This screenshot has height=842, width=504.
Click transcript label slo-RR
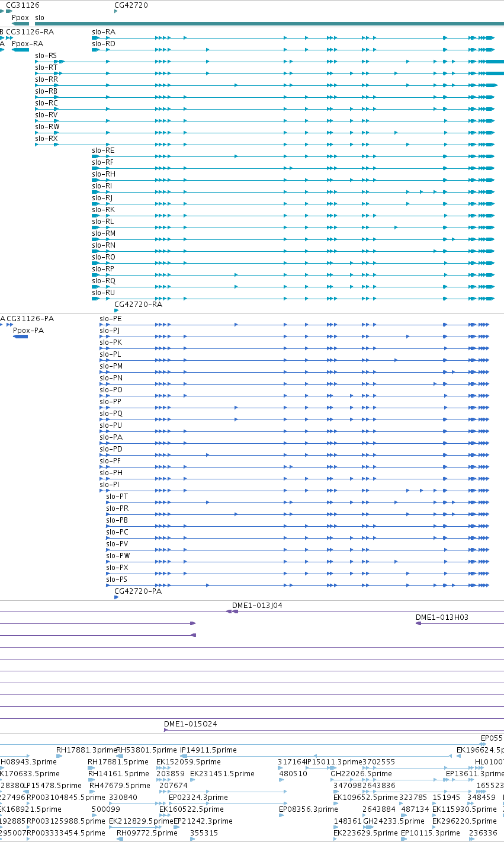(47, 79)
